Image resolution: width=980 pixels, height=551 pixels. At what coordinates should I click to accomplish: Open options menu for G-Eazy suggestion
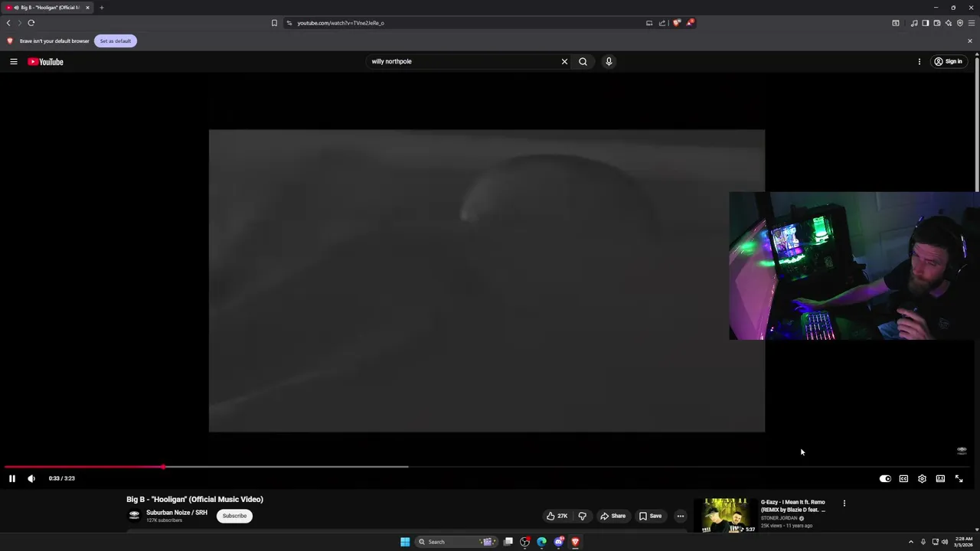(x=844, y=504)
